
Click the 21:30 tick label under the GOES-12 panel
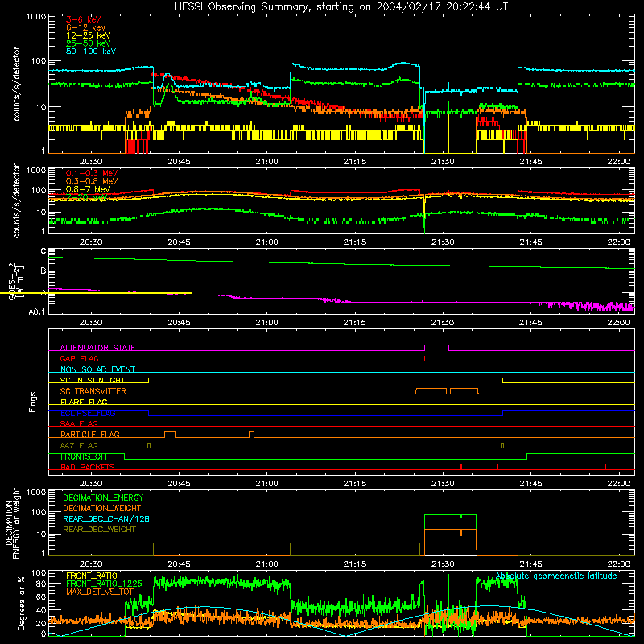click(443, 323)
